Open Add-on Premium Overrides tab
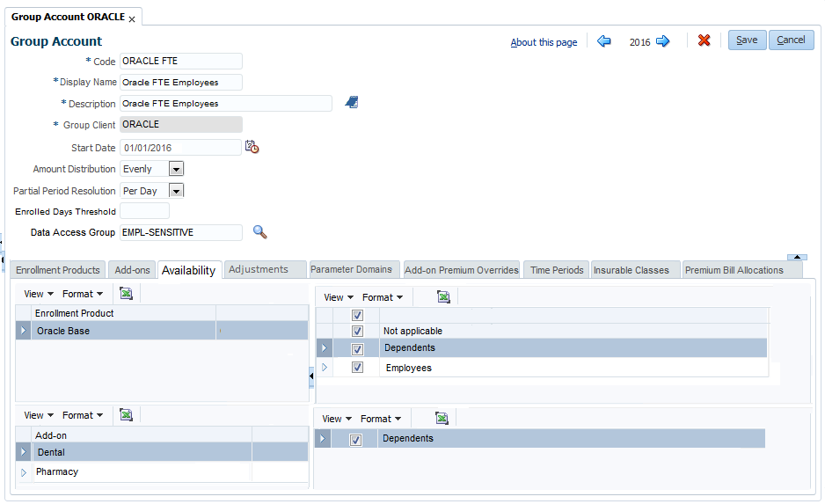This screenshot has width=825, height=504. 462,270
